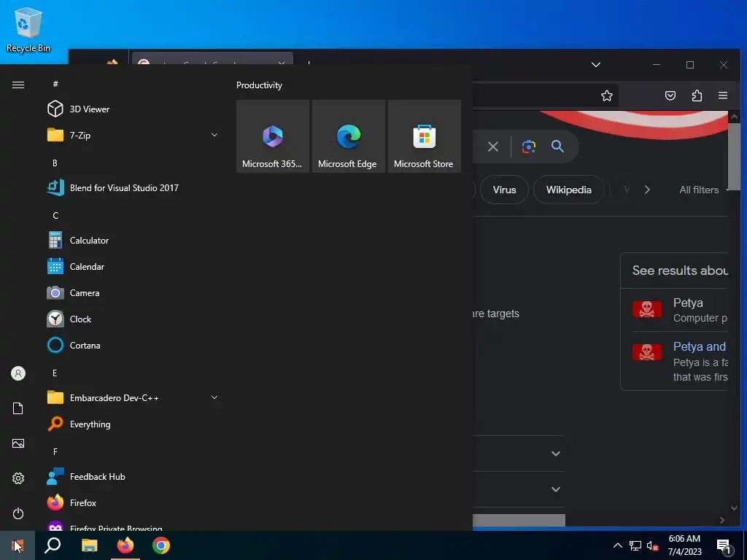The image size is (747, 560).
Task: Open the Petya Computer result
Action: [x=680, y=309]
